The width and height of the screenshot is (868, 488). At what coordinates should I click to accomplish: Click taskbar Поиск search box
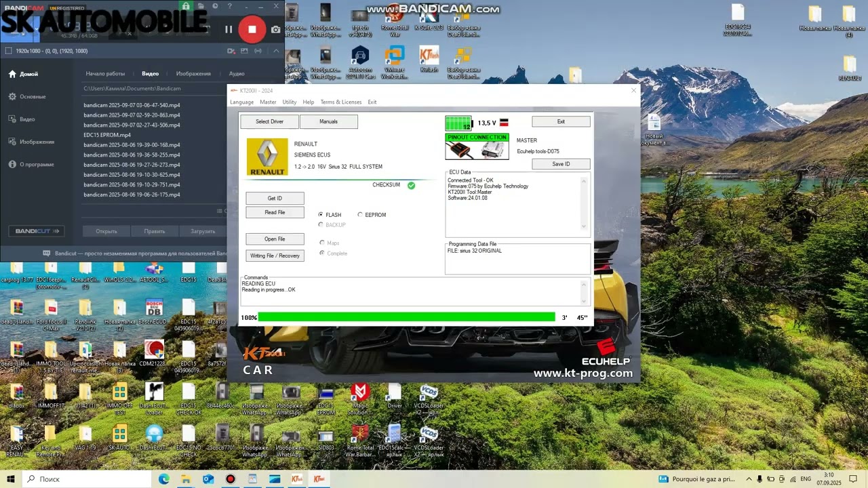[87, 479]
